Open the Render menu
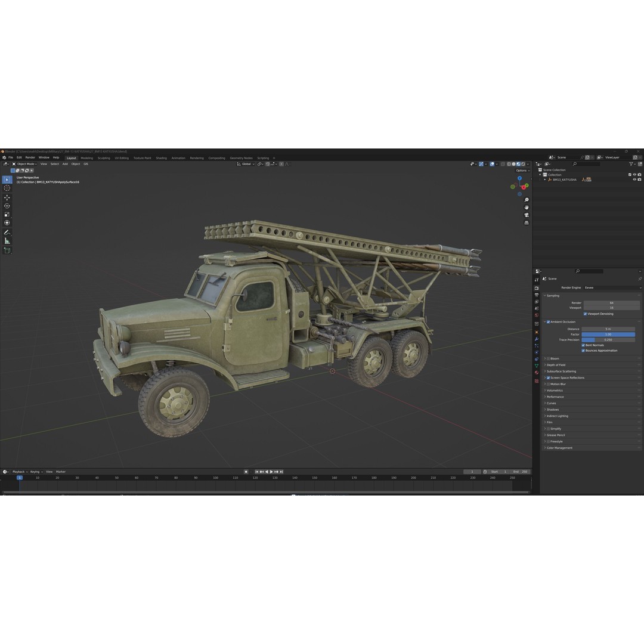The width and height of the screenshot is (644, 644). [x=30, y=157]
